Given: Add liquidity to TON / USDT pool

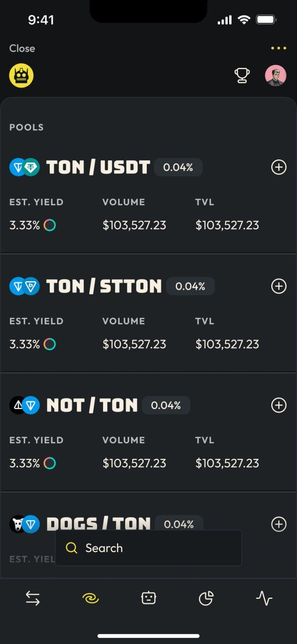Looking at the screenshot, I should pos(279,167).
